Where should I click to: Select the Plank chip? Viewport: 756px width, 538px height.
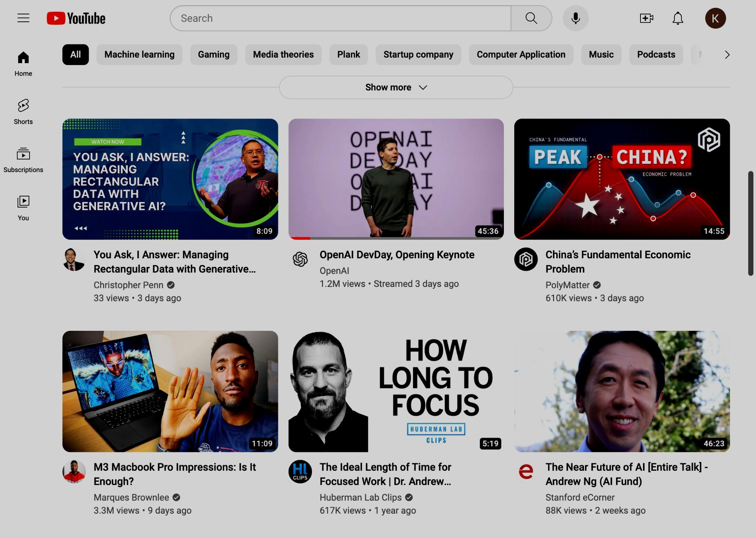pos(348,55)
